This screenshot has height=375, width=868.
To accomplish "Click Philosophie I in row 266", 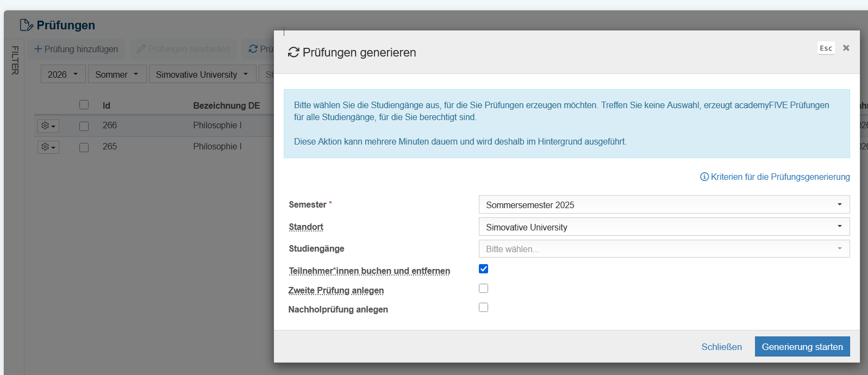I will coord(217,126).
